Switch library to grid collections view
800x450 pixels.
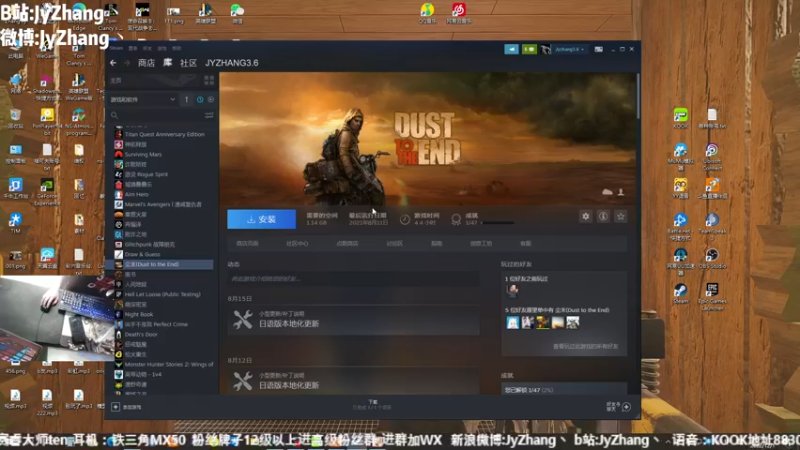point(209,81)
